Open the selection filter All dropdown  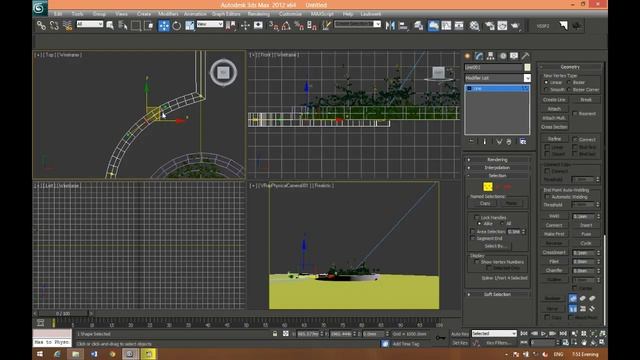point(90,24)
